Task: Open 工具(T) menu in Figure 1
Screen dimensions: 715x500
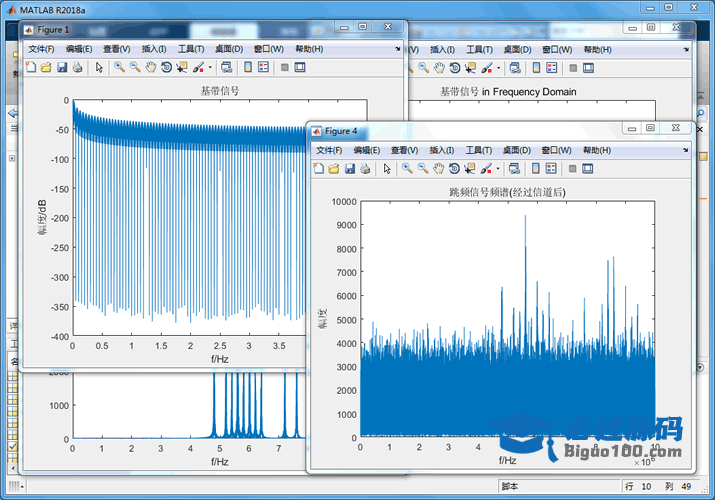Action: point(191,49)
